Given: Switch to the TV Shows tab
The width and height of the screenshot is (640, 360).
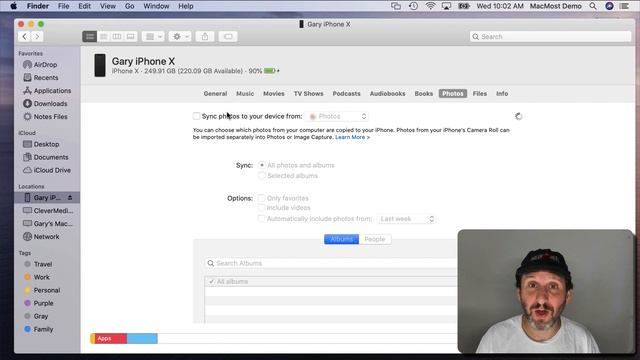Looking at the screenshot, I should click(x=308, y=93).
